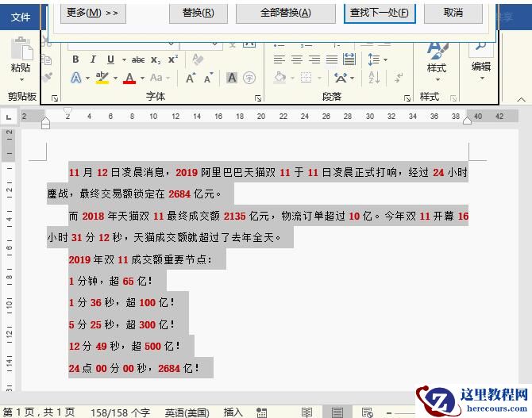Open the Styles (样式) gallery
The height and width of the screenshot is (418, 532).
click(437, 62)
